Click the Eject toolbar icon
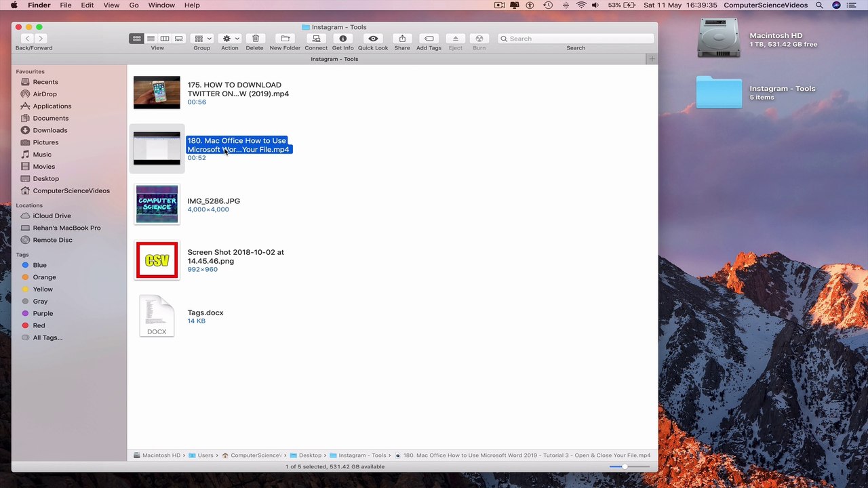 456,39
